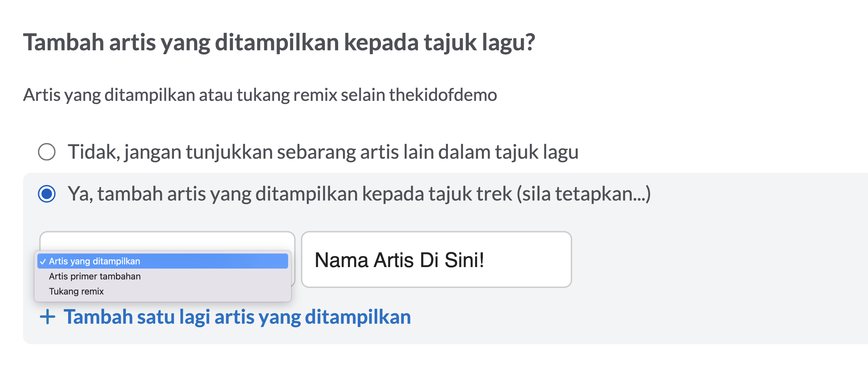Click the blue plus symbol before the add-artist text
The height and width of the screenshot is (380, 868).
(x=48, y=317)
